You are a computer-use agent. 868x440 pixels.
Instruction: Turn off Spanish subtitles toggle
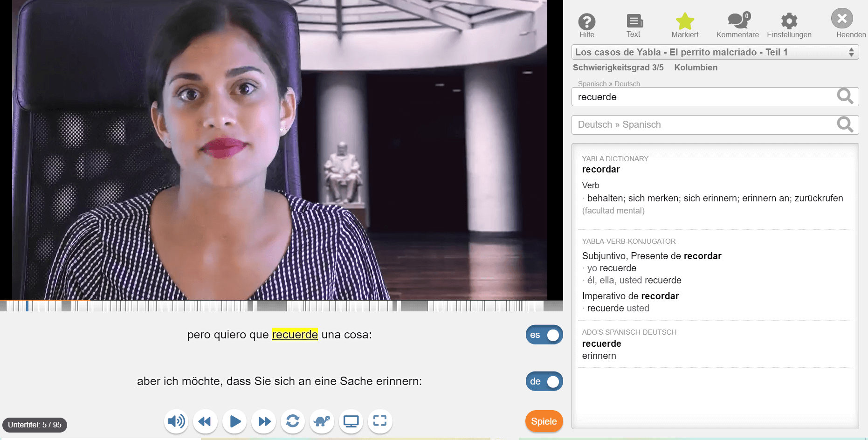[x=544, y=335]
